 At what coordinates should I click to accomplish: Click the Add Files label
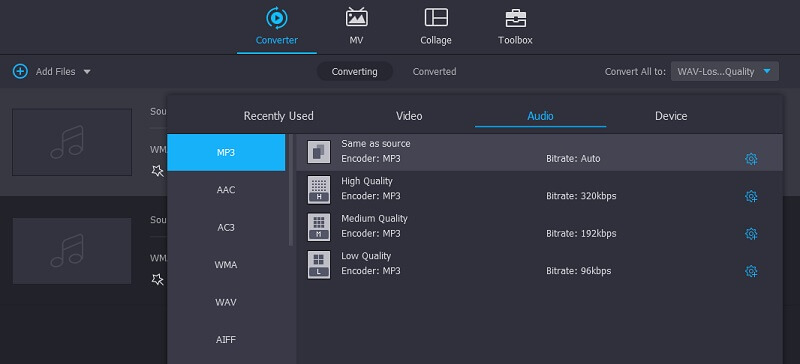click(56, 71)
